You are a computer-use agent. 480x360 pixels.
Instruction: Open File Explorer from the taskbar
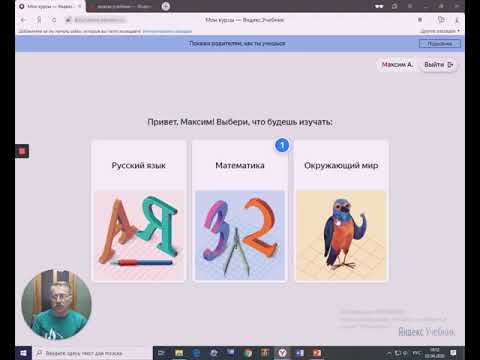(x=179, y=353)
